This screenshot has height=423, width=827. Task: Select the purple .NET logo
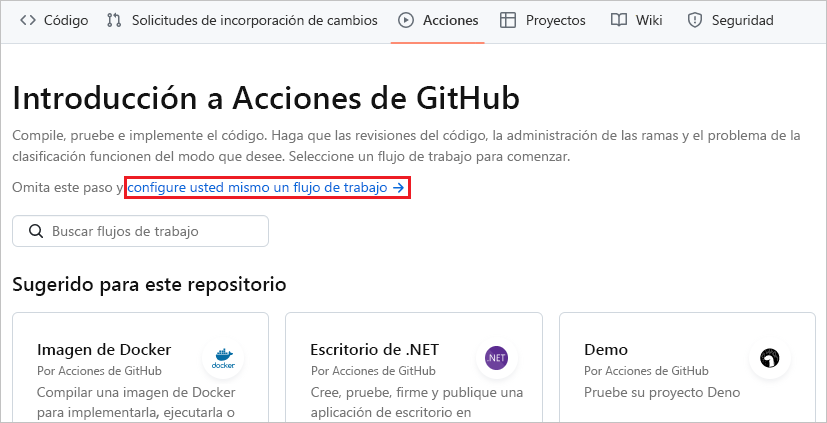[x=496, y=358]
